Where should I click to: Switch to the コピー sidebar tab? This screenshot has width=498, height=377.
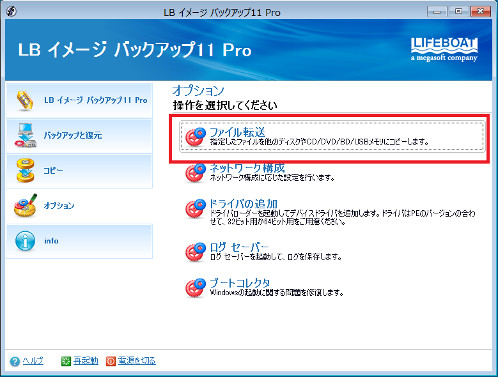pyautogui.click(x=79, y=171)
